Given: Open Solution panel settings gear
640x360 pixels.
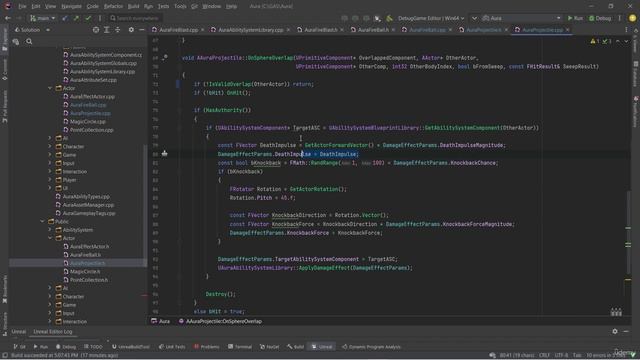Looking at the screenshot, I should (x=131, y=30).
